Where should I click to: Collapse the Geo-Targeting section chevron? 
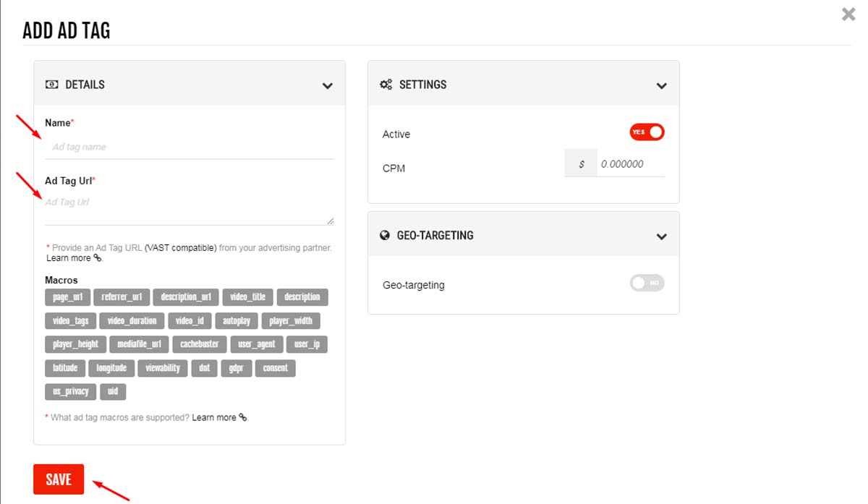[661, 236]
